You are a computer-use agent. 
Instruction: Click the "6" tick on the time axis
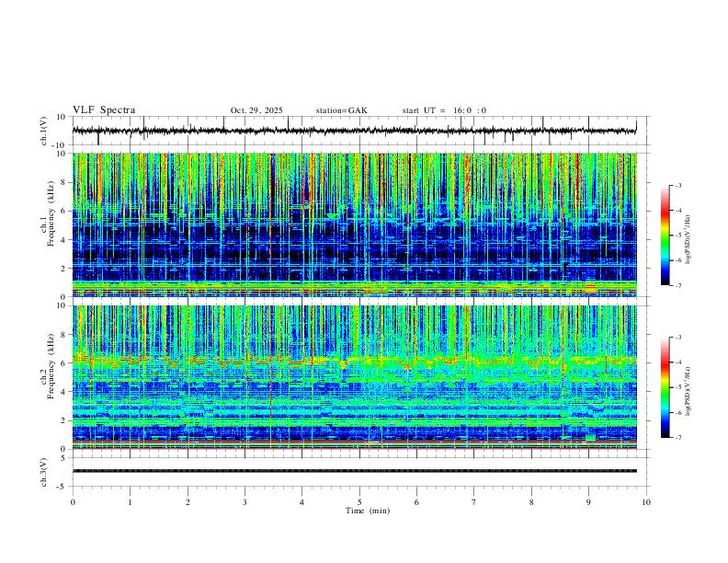pyautogui.click(x=417, y=502)
